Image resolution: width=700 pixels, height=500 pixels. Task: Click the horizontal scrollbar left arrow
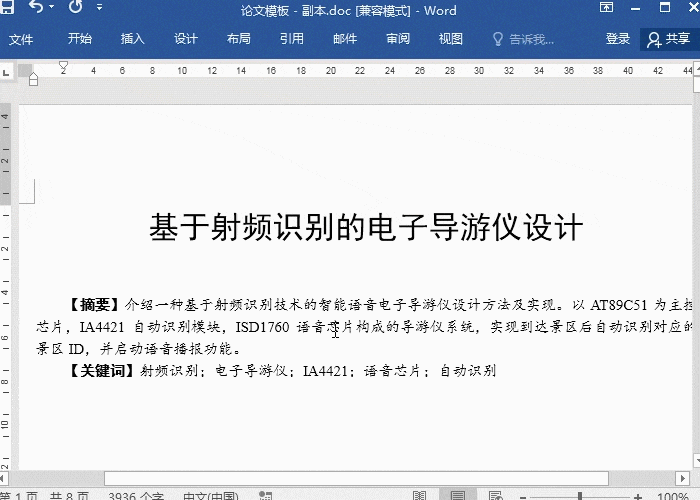(x=3, y=478)
